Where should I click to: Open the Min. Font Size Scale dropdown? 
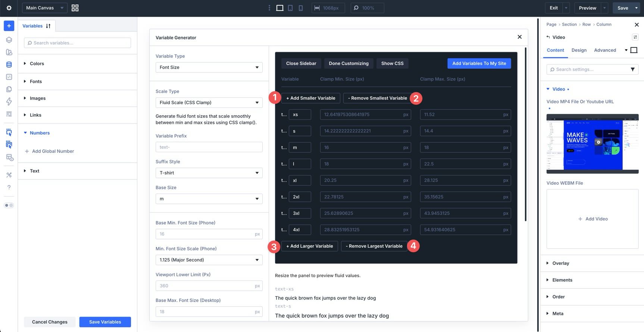pyautogui.click(x=209, y=260)
